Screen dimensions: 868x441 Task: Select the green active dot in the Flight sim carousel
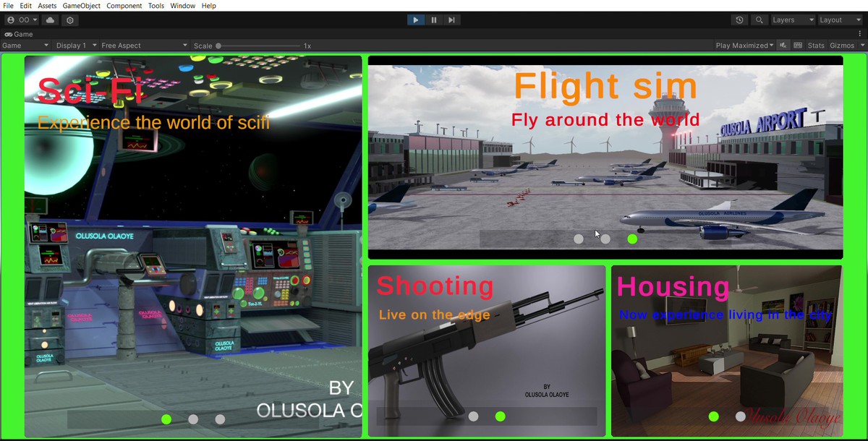[x=632, y=239]
